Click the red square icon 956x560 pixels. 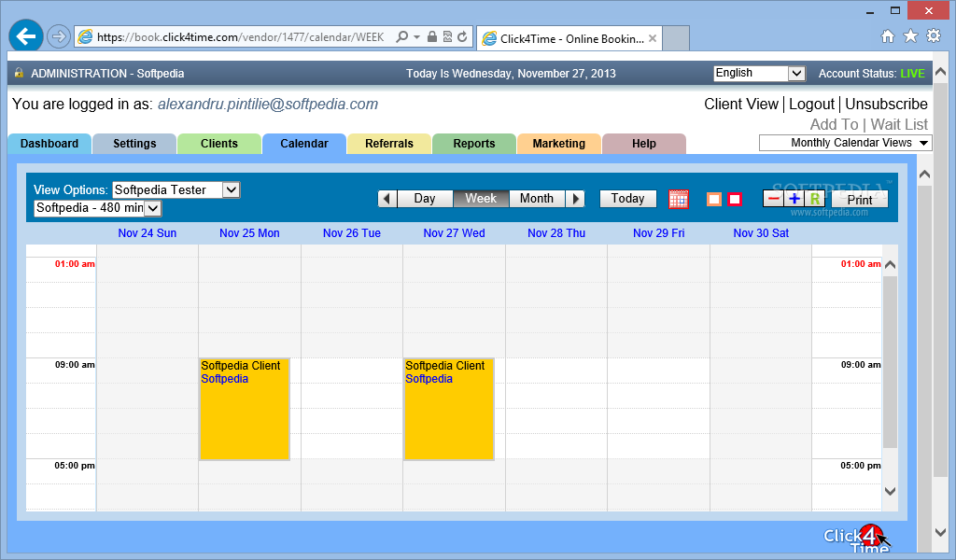(735, 199)
